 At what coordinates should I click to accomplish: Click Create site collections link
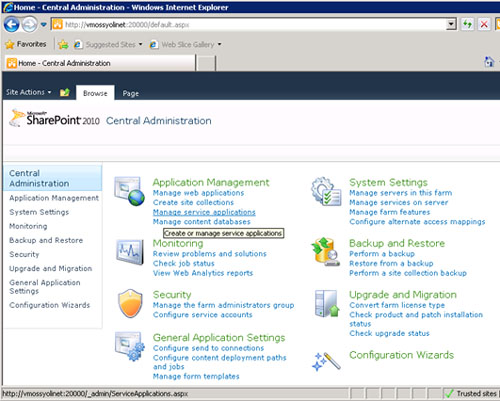pos(193,202)
